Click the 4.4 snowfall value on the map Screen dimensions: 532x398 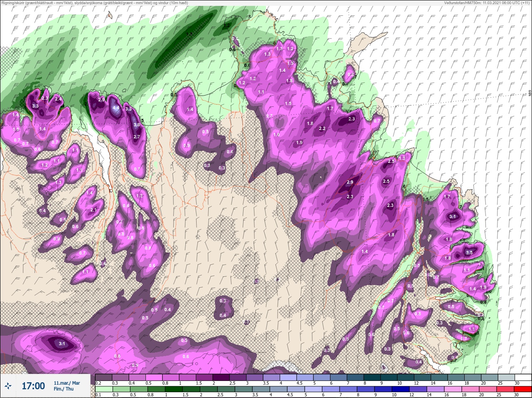point(116,108)
